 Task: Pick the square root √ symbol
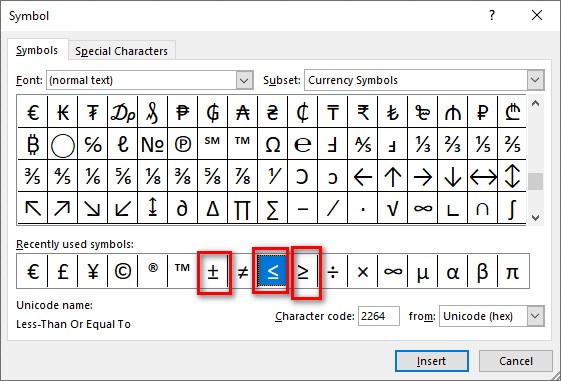pos(392,207)
